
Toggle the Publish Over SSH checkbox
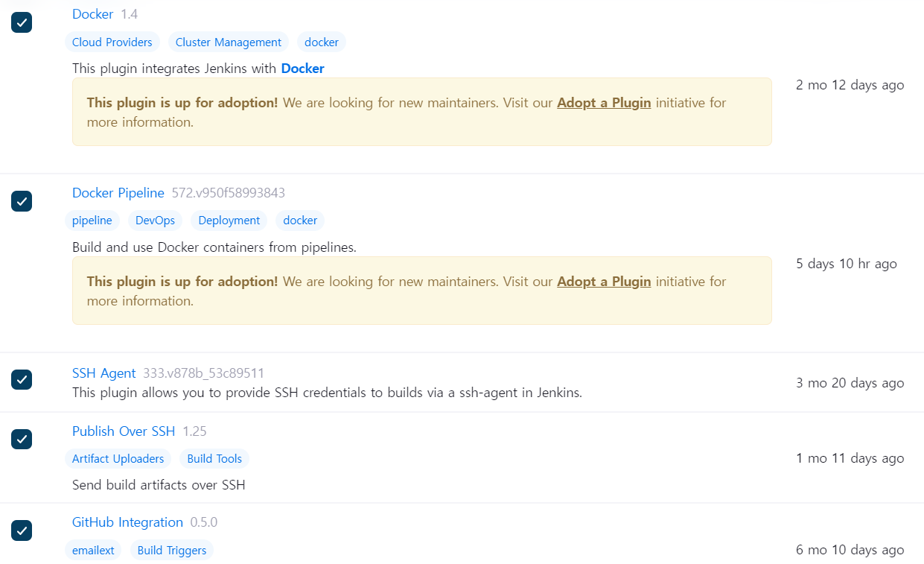tap(22, 440)
